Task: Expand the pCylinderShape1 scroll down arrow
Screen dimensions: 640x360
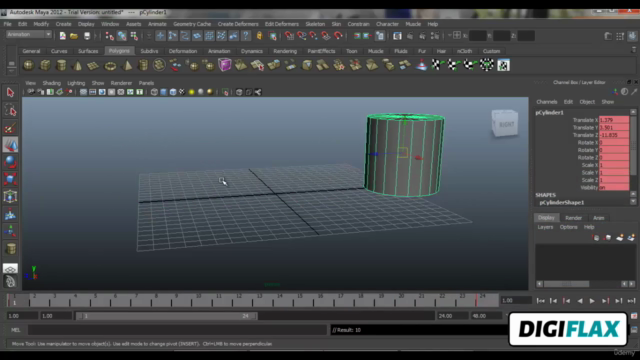Action: coord(633,201)
